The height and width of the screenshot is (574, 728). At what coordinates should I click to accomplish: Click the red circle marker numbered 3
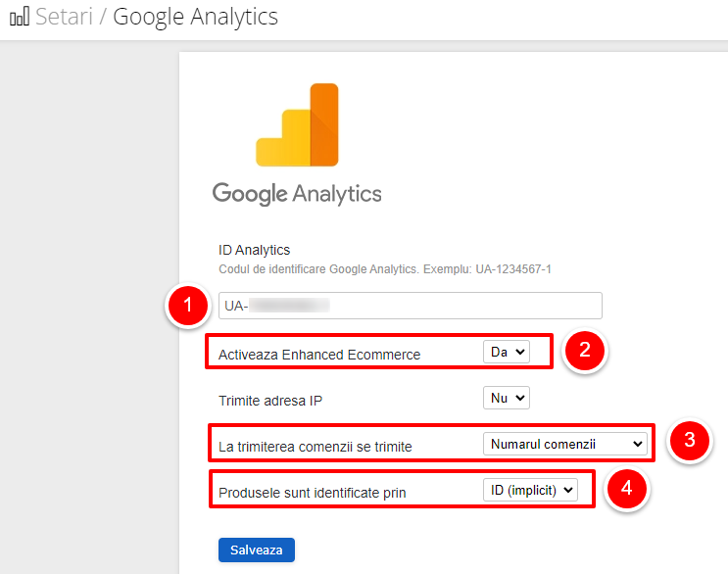tap(690, 440)
